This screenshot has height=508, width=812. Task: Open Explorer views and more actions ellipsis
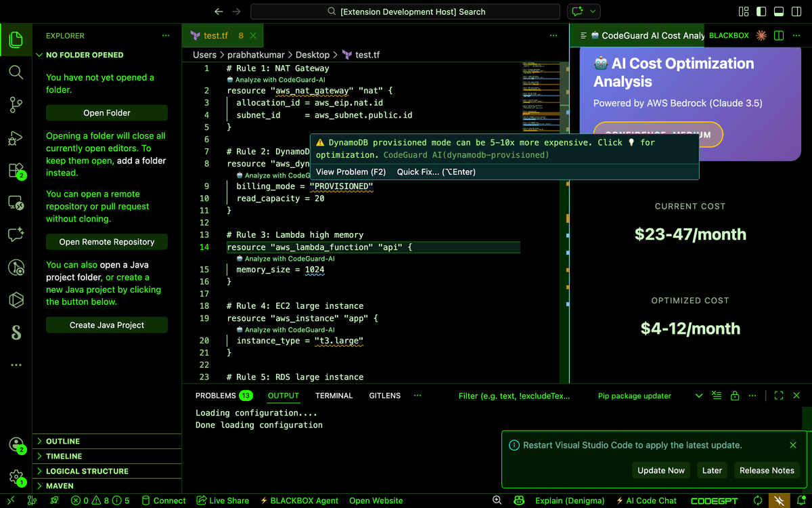click(x=166, y=36)
